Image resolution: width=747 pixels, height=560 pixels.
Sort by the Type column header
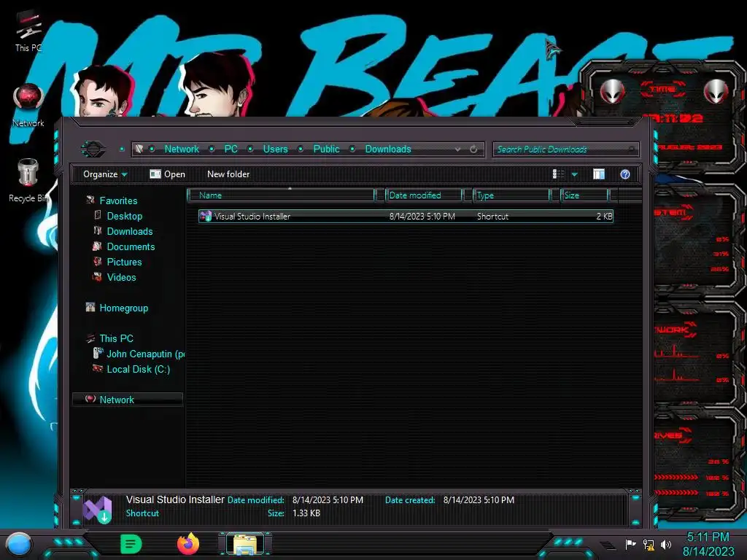511,195
